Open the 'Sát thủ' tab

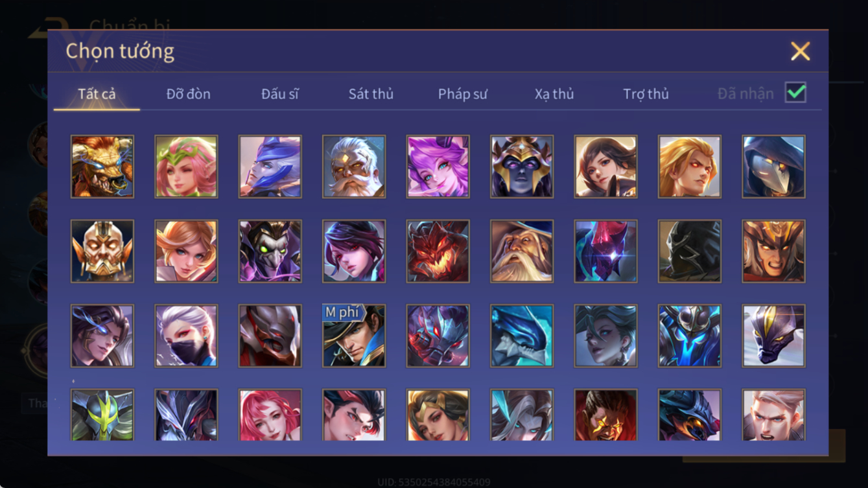(x=371, y=94)
